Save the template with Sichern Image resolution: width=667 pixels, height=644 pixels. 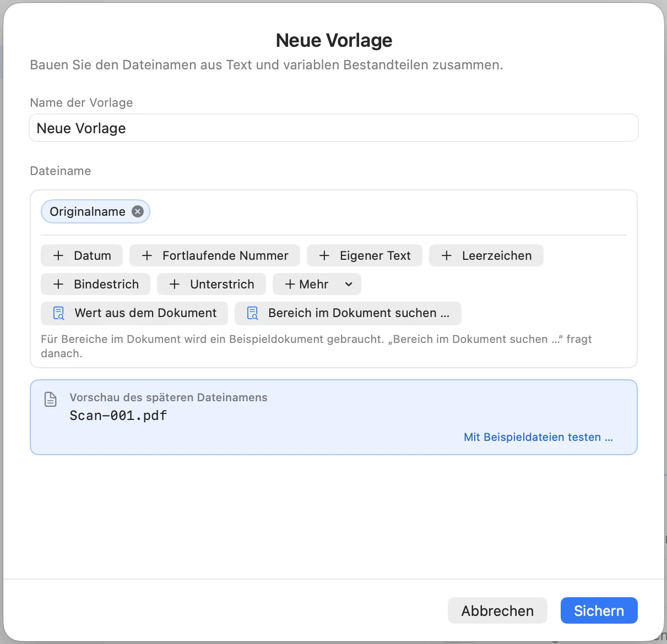click(x=599, y=610)
